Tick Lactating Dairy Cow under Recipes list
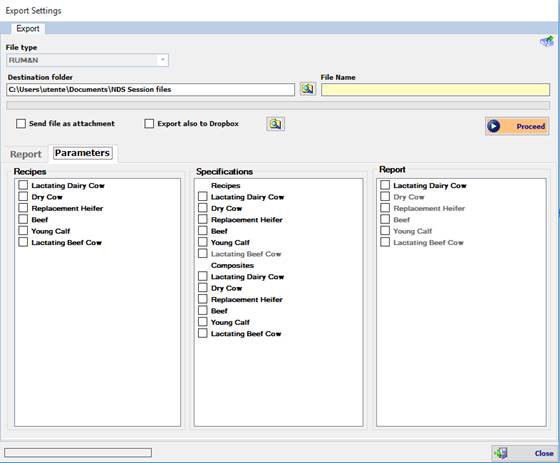This screenshot has width=560, height=463. click(23, 185)
